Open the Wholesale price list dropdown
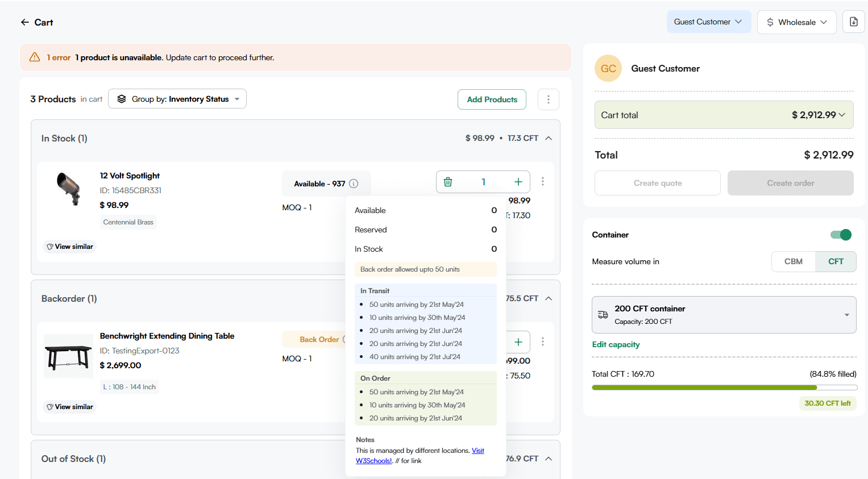 point(796,22)
